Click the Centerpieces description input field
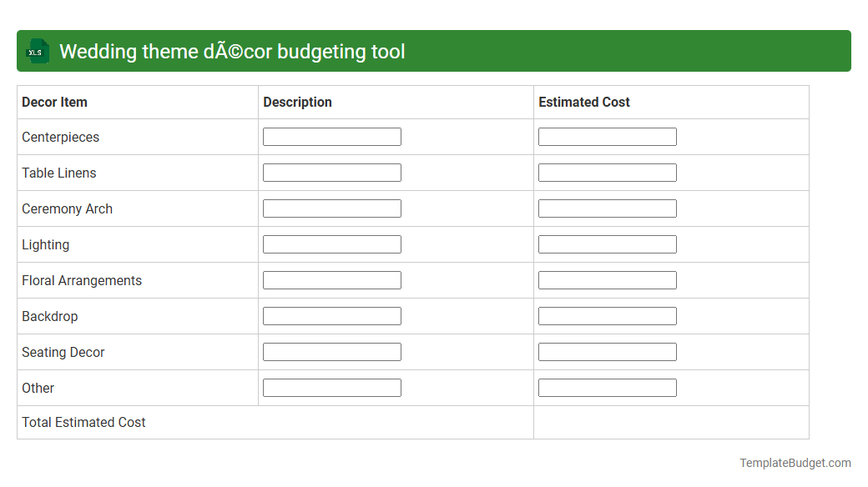 click(x=331, y=136)
